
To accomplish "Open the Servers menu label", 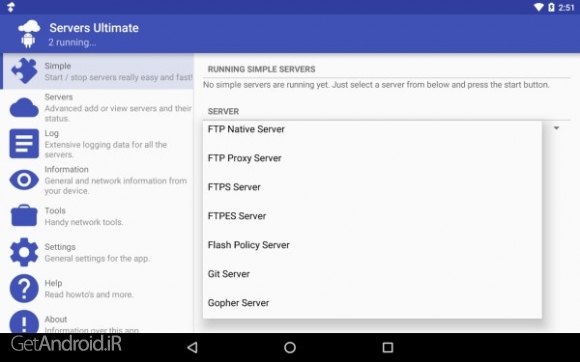I will 59,97.
